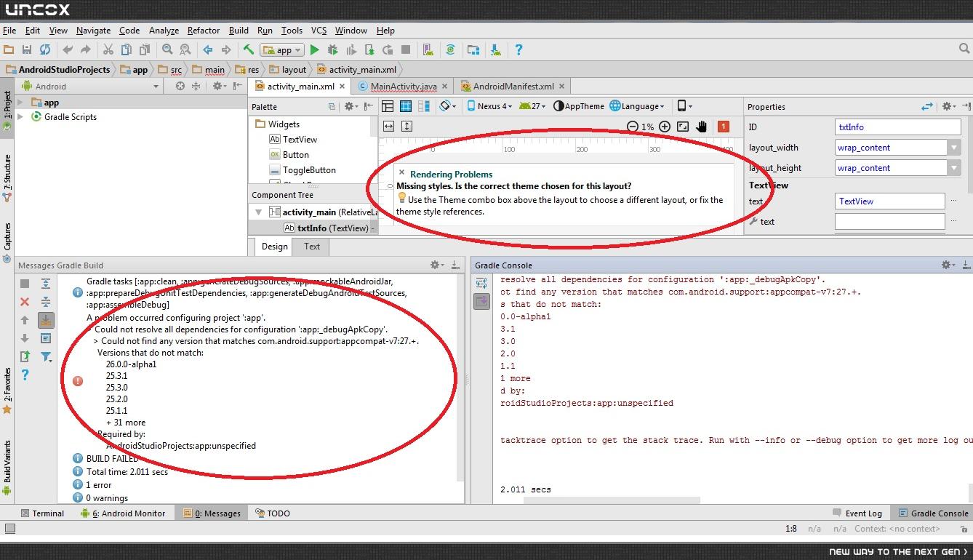
Task: Switch to the Text editor tab
Action: (312, 247)
